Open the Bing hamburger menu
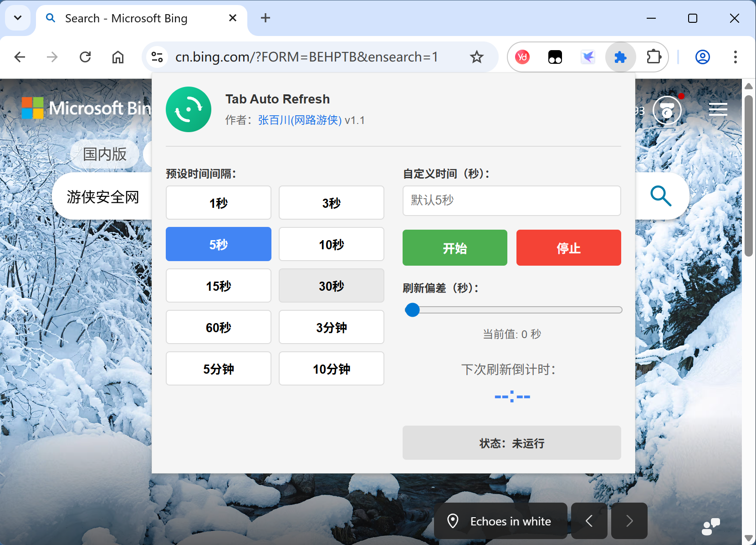756x545 pixels. tap(718, 109)
